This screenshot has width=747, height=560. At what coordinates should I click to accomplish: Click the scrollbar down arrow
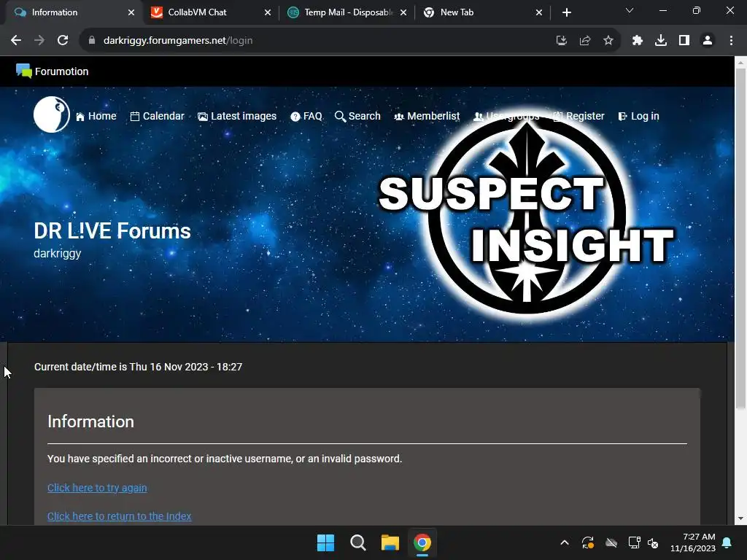coord(741,518)
